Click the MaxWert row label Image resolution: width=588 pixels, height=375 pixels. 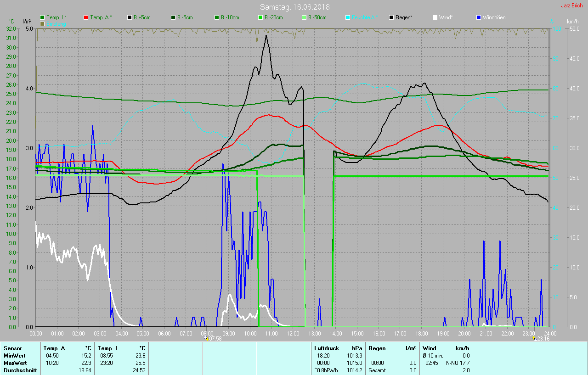click(x=15, y=363)
